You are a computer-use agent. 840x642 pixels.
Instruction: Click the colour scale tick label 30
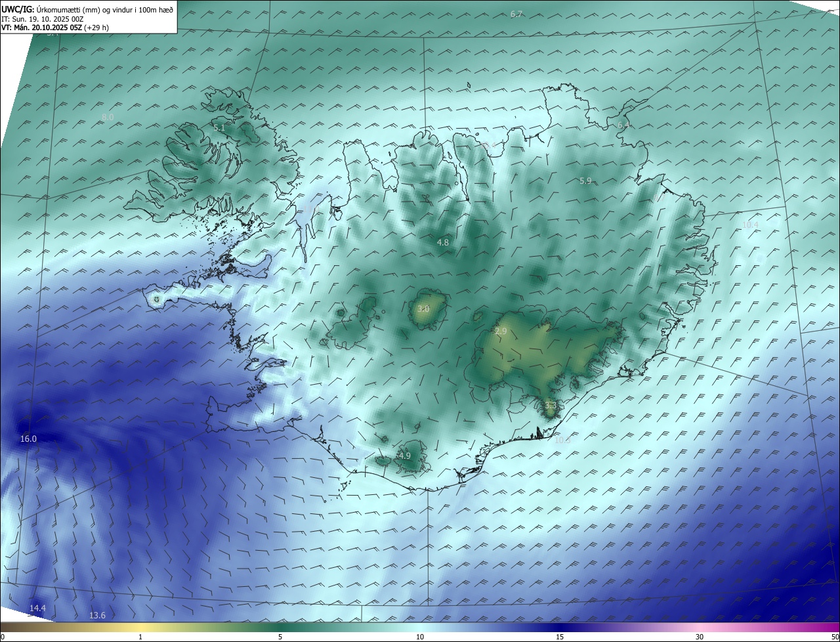coord(700,637)
